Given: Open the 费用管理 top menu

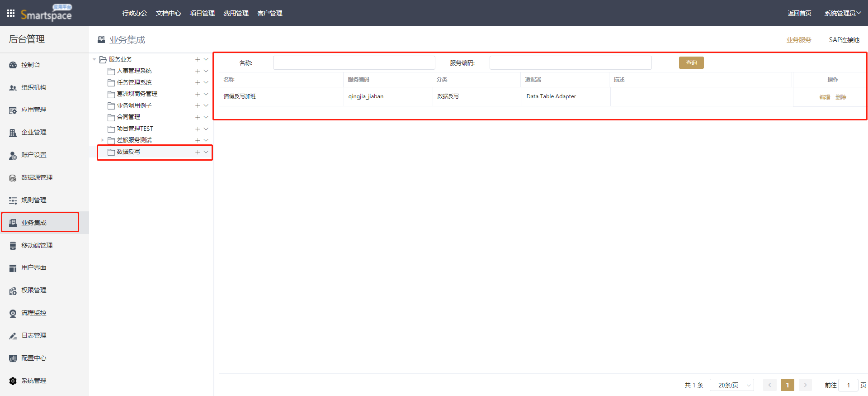Looking at the screenshot, I should (236, 13).
